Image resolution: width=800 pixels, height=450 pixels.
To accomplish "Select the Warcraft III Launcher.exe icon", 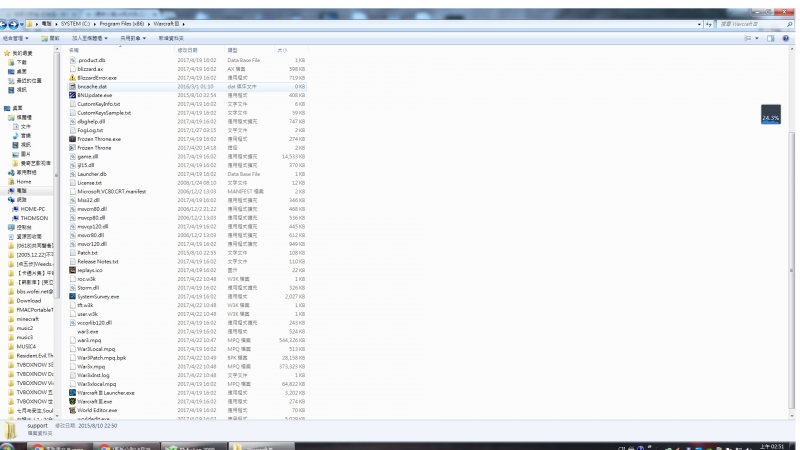I will pos(72,393).
